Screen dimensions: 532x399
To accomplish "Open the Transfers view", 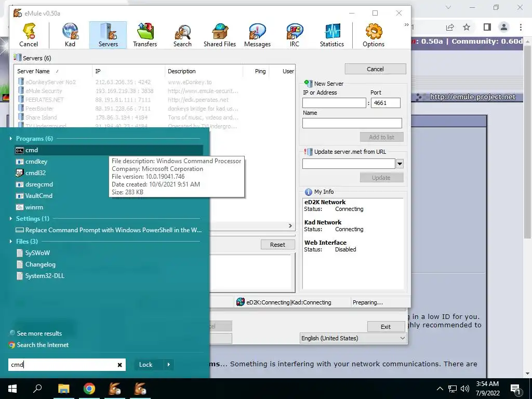I will tap(145, 35).
